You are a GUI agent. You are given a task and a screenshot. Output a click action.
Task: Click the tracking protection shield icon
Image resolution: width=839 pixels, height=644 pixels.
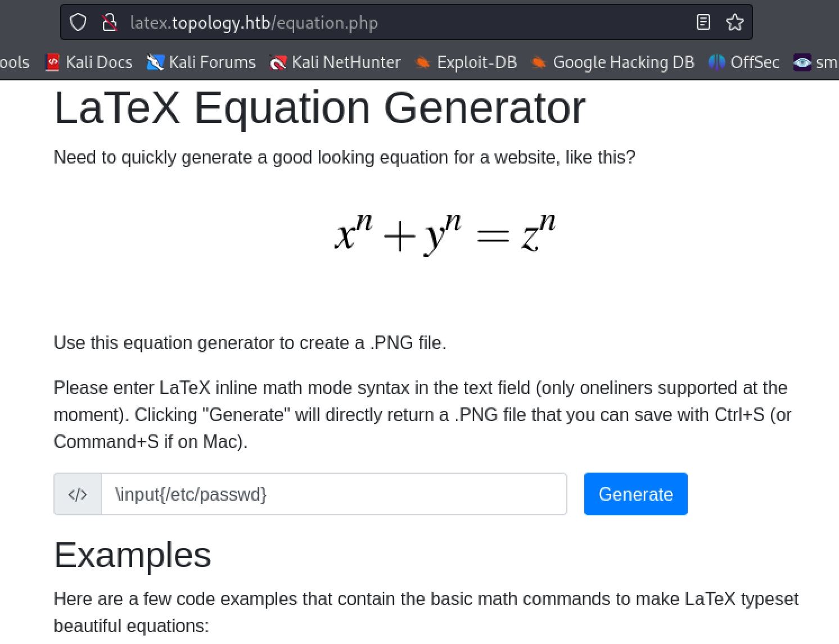(x=78, y=22)
